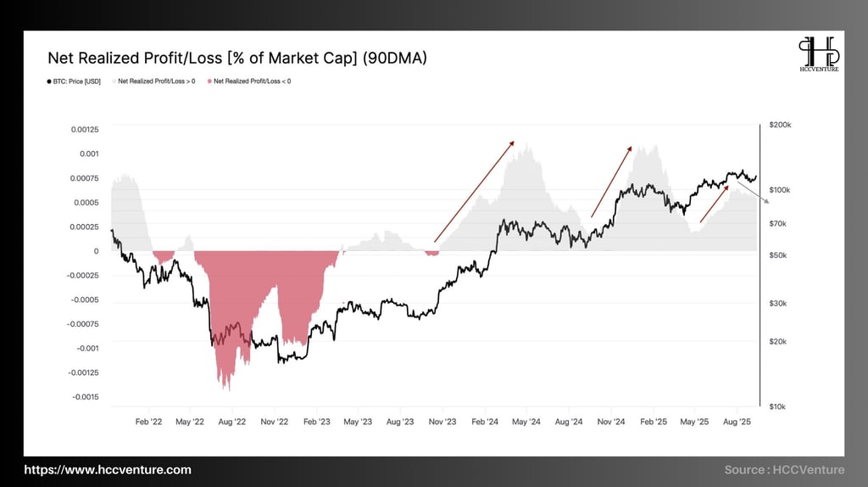Screen dimensions: 868x487
Task: Open the hccventure.com website link
Action: coord(108,470)
